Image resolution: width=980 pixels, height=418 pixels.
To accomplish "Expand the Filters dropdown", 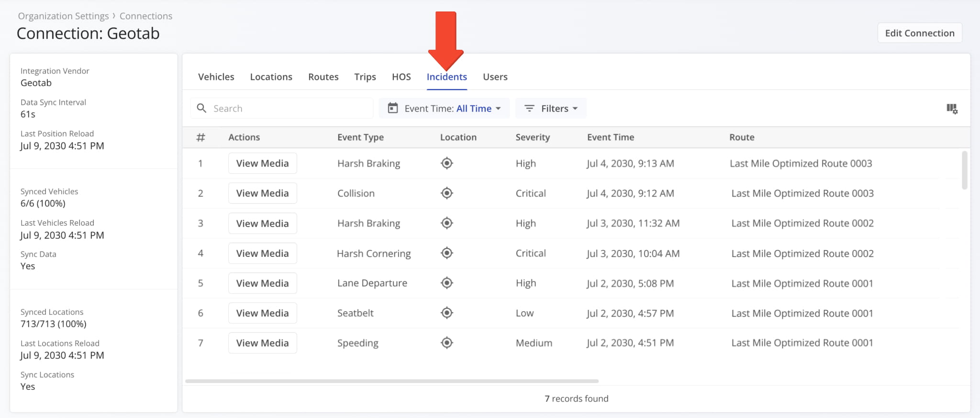I will [x=551, y=109].
